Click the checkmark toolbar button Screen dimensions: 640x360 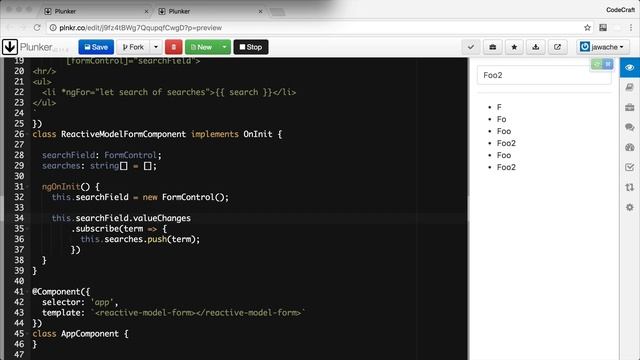point(471,47)
